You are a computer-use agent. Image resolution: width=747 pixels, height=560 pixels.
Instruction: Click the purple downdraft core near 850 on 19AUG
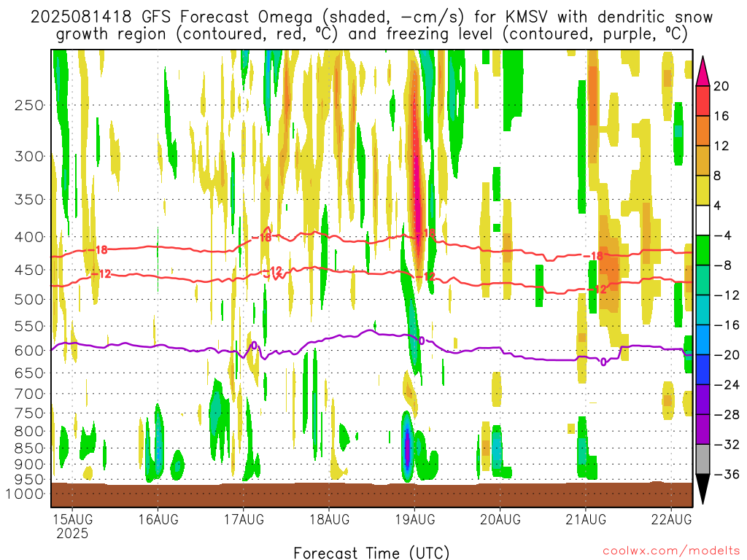point(407,446)
